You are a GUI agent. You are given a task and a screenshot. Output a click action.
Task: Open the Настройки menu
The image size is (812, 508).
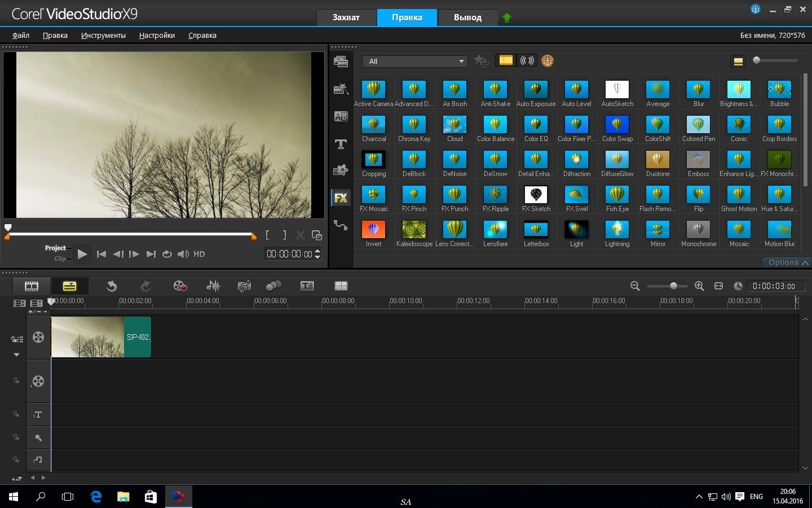(x=157, y=35)
